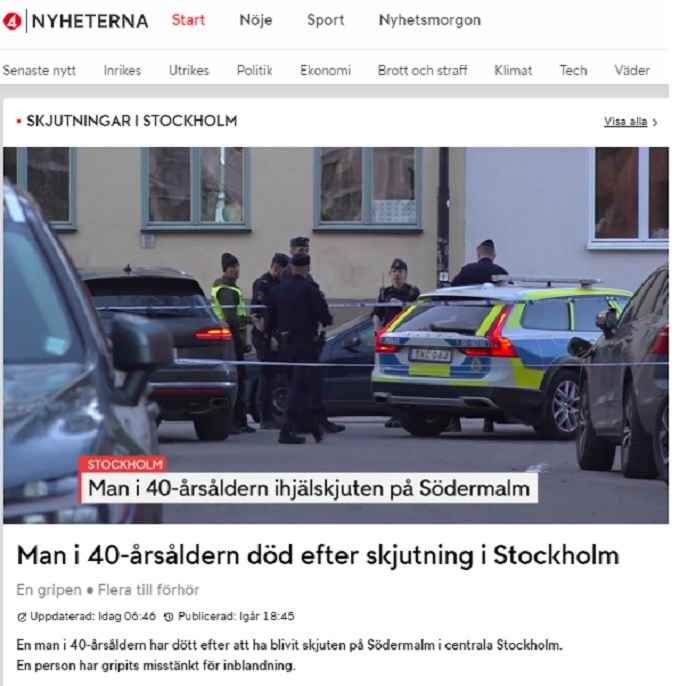The image size is (688, 686).
Task: Open Brott och straff category
Action: coord(423,70)
